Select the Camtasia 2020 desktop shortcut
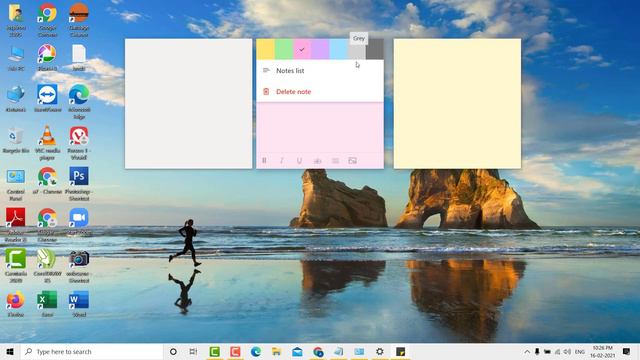This screenshot has width=640, height=360. pos(16,266)
